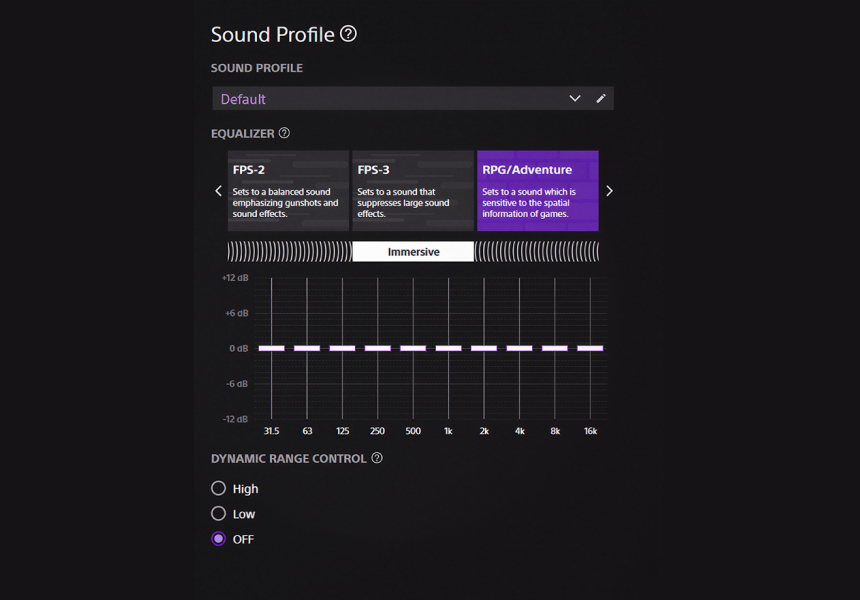Select the Low dynamic range option
The image size is (860, 600).
pos(219,514)
